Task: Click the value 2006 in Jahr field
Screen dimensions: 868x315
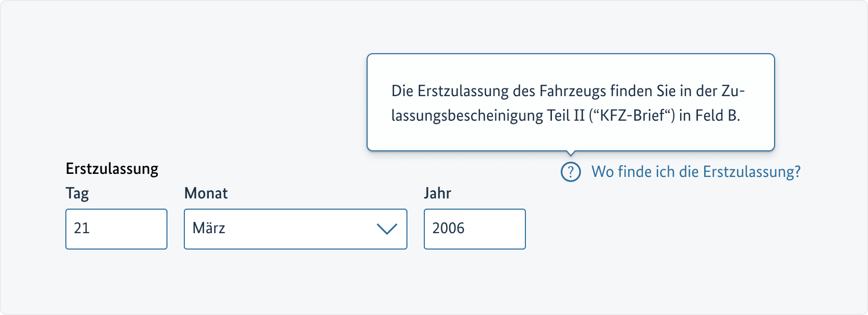Action: pyautogui.click(x=448, y=228)
